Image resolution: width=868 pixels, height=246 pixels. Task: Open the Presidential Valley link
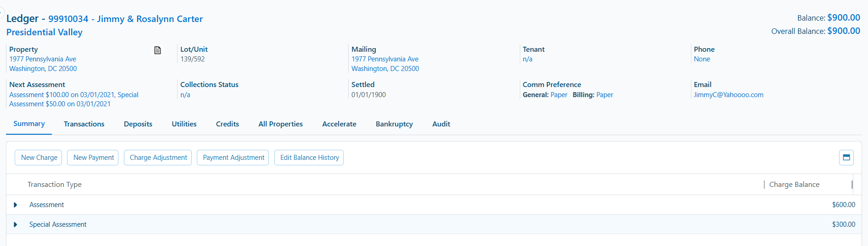click(45, 33)
